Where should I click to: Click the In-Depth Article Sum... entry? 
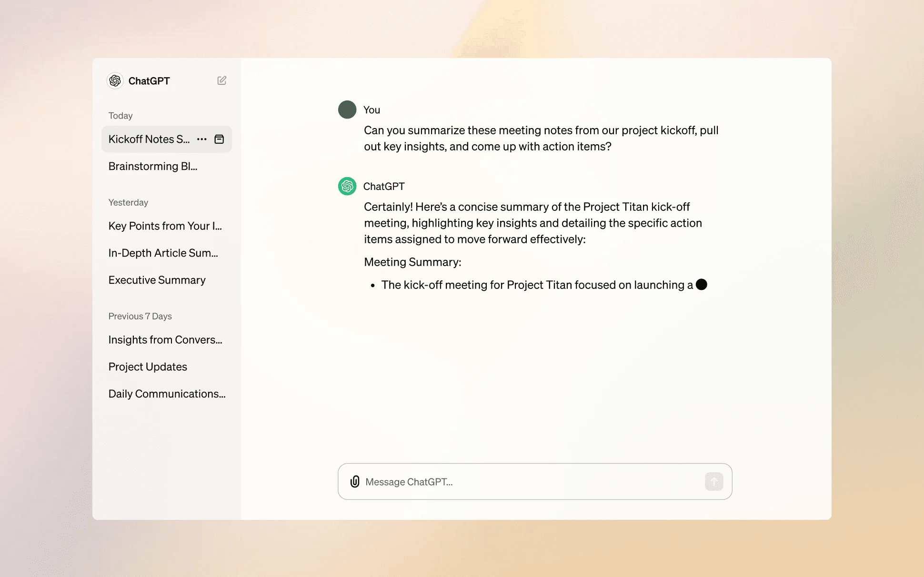coord(163,253)
